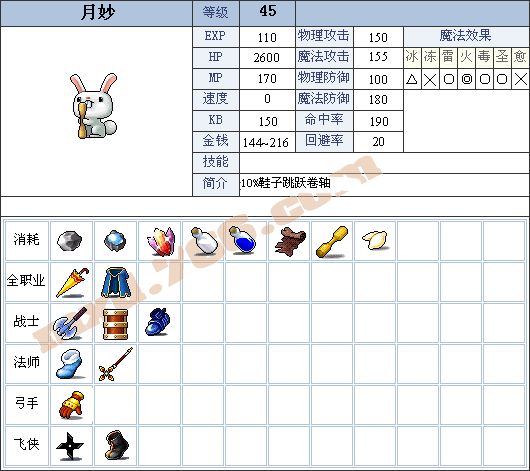Select the black throwing star icon
The height and width of the screenshot is (471, 530).
click(70, 446)
